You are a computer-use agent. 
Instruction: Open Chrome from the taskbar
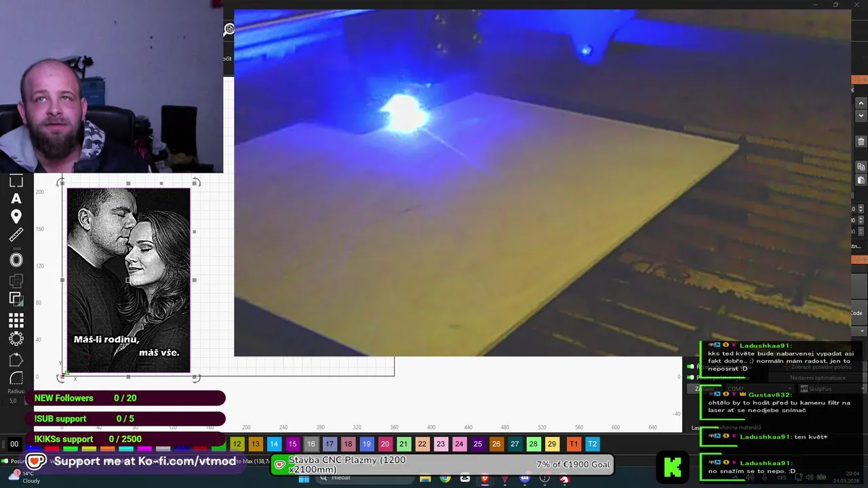pos(445,479)
